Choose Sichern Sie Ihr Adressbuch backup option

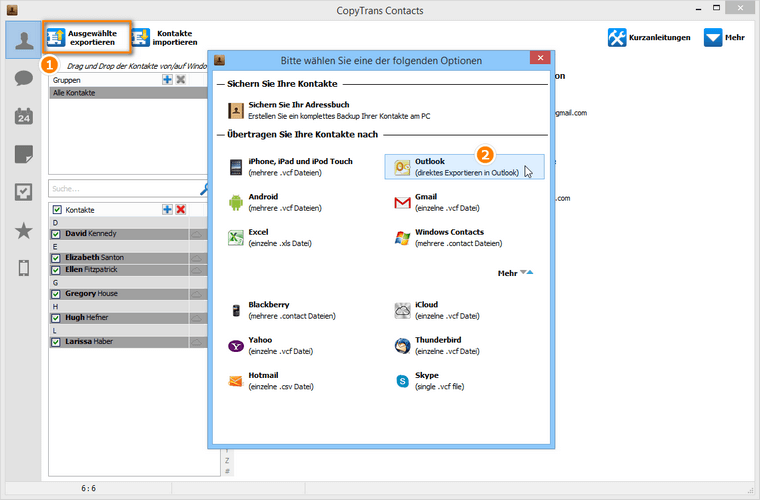point(330,110)
